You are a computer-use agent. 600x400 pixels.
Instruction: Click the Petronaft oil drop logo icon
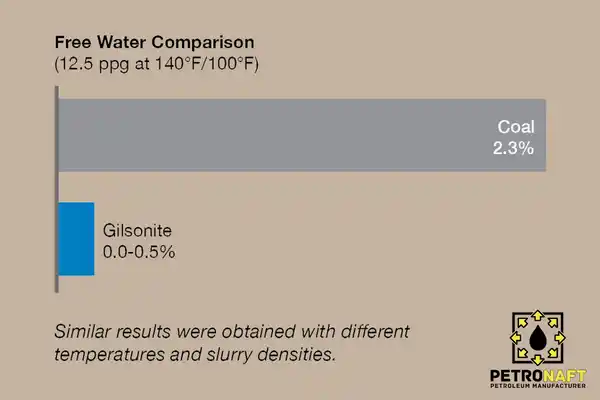click(537, 338)
